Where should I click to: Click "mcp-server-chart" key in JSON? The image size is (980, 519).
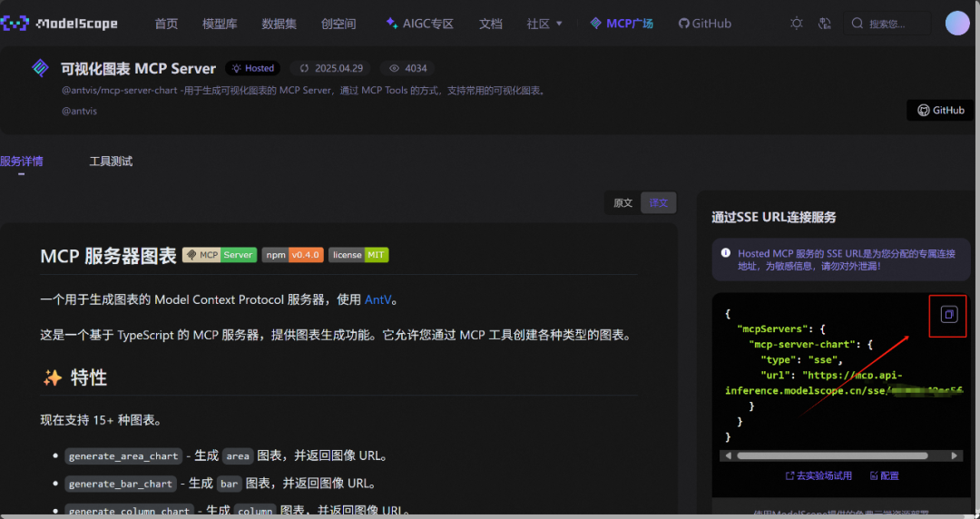802,345
